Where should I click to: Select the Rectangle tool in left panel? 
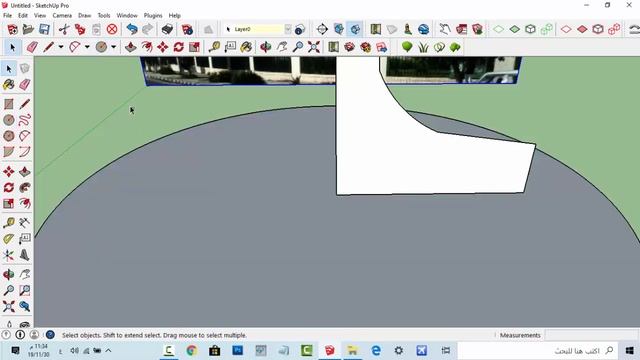click(x=9, y=104)
